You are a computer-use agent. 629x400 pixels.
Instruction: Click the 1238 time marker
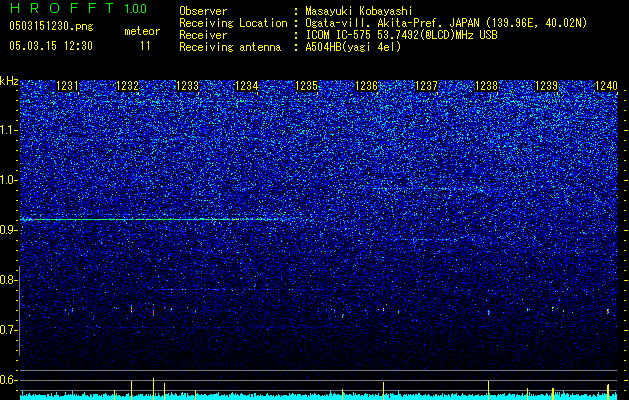pos(486,86)
